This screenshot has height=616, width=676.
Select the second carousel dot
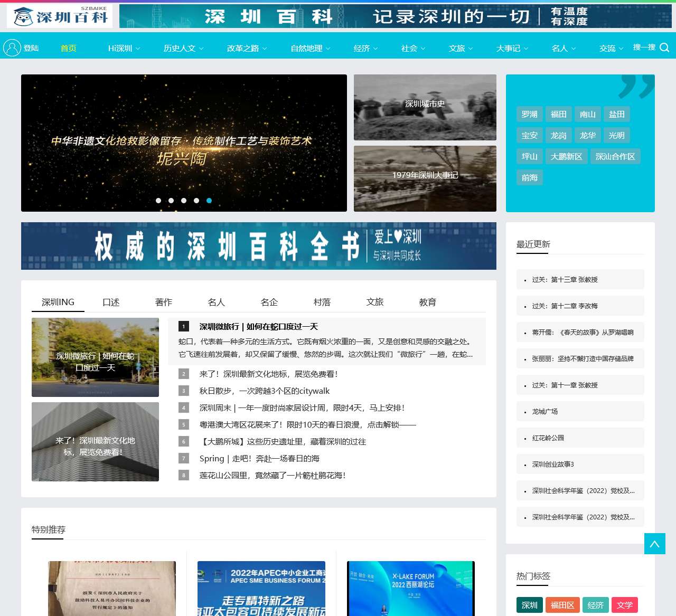click(x=171, y=201)
